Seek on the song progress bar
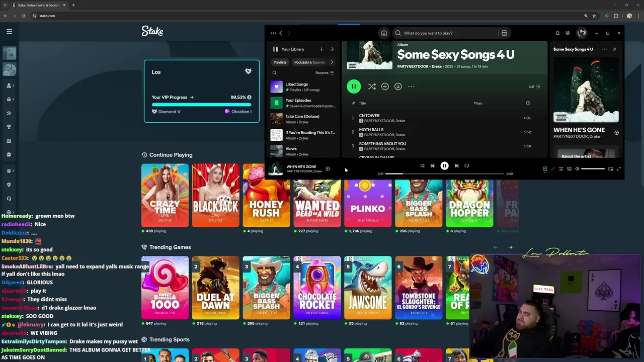The image size is (644, 362). point(445,174)
